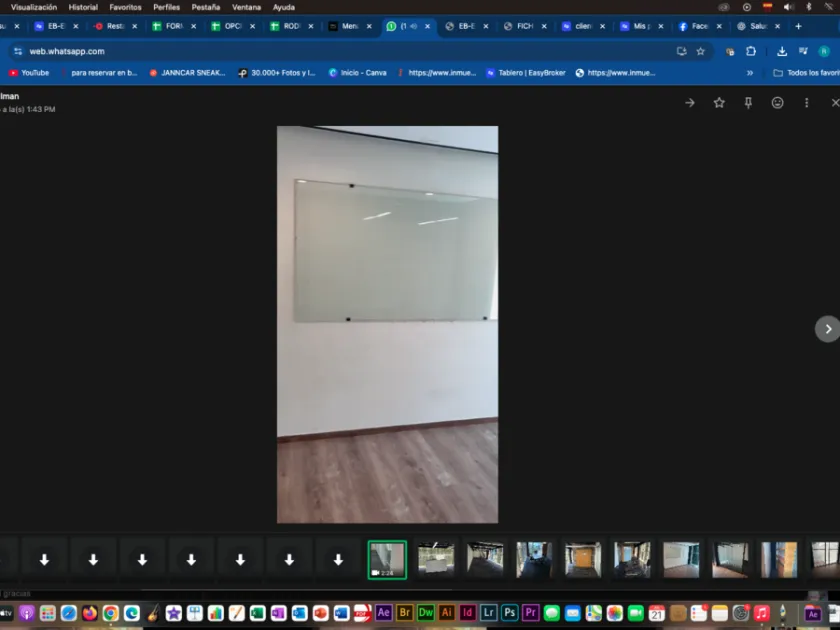Open the Bluetooth menu bar icon
Viewport: 840px width, 630px height.
(x=809, y=7)
